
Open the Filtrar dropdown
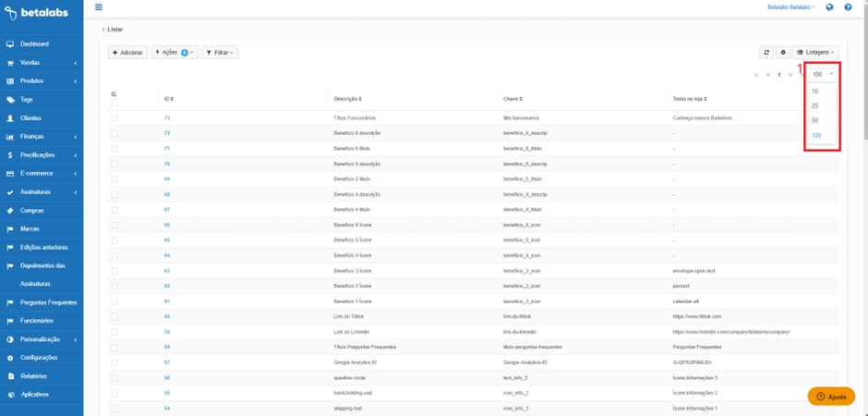220,52
